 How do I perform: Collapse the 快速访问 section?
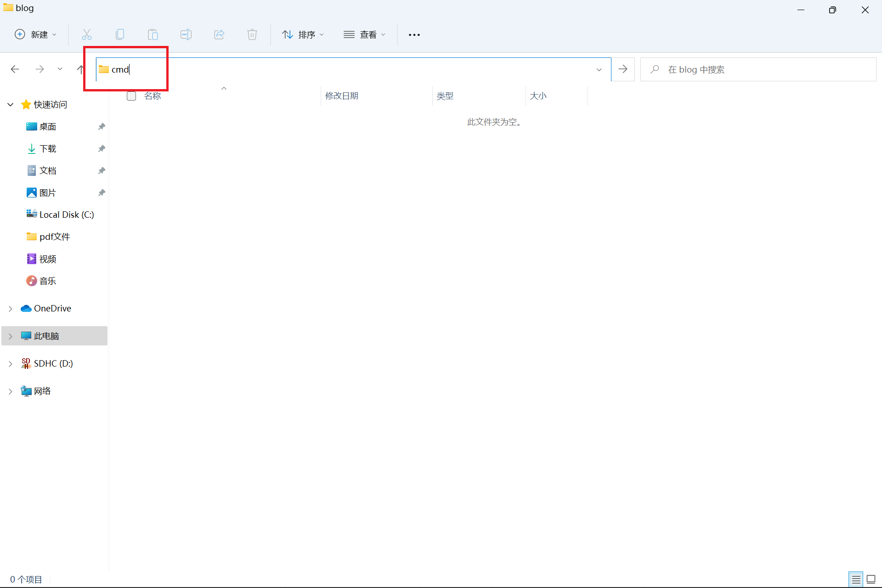pos(11,105)
